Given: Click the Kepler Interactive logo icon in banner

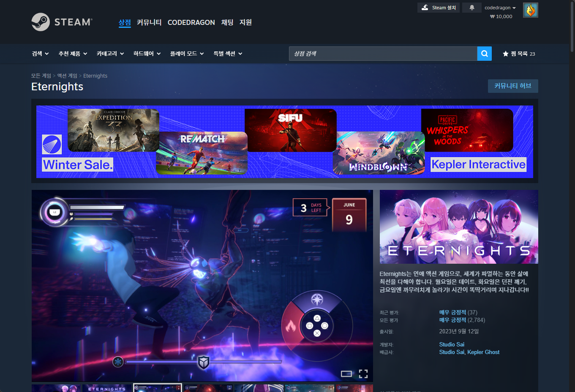Looking at the screenshot, I should tap(52, 145).
